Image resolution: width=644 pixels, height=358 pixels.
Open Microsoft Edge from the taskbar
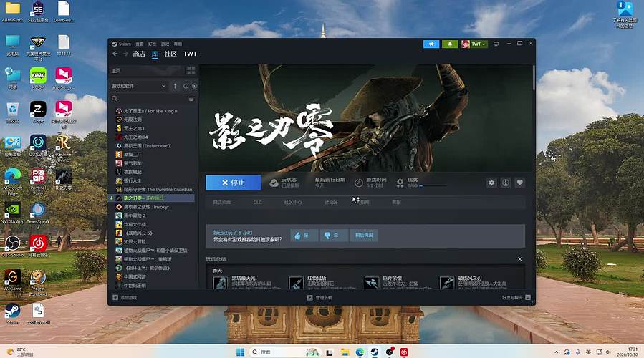click(x=360, y=352)
